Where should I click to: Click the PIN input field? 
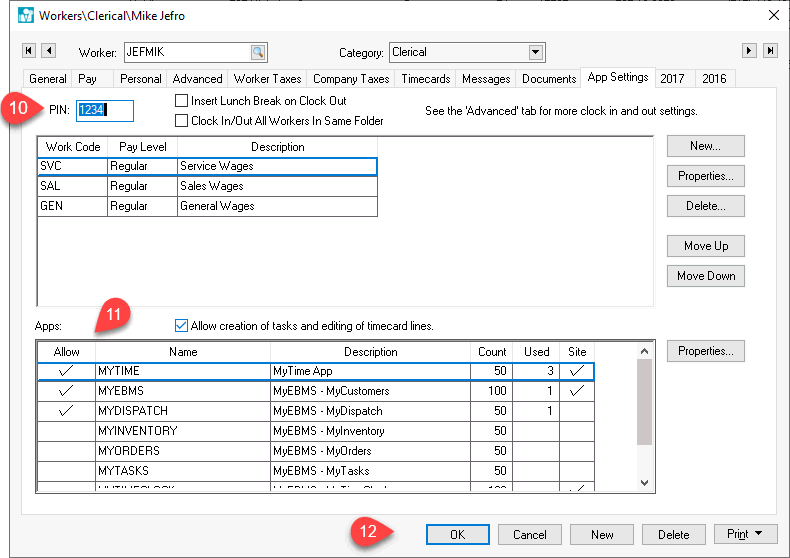[x=104, y=110]
